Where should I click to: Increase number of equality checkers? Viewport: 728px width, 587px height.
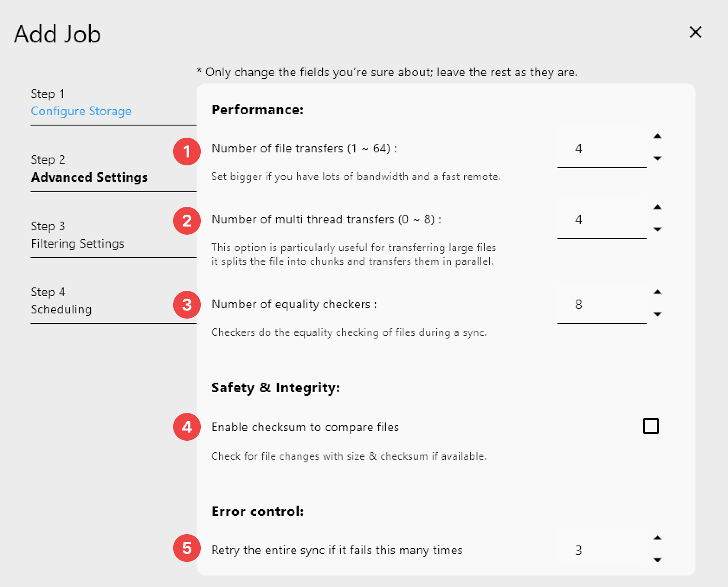[x=658, y=292]
